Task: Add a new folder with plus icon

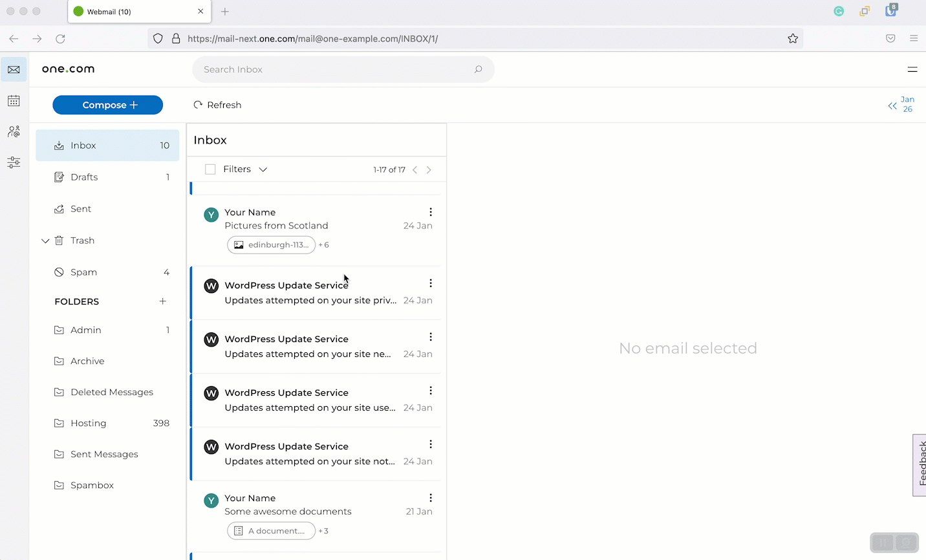Action: 163,301
